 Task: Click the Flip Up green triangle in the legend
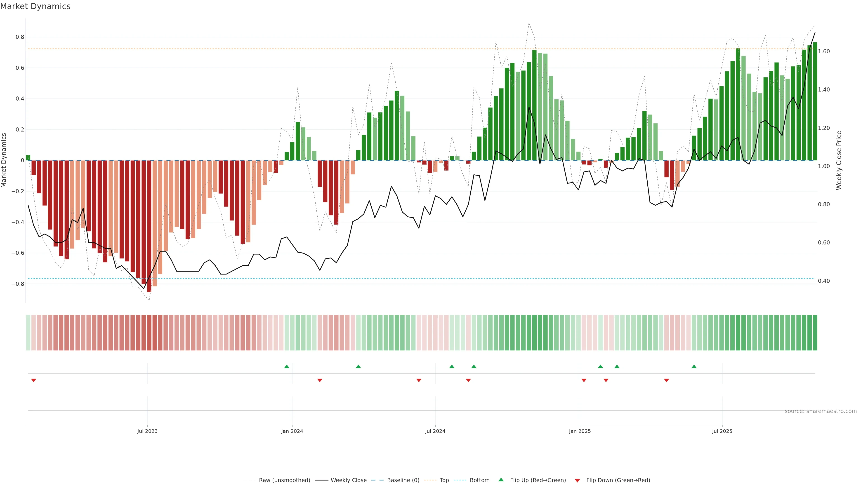click(x=501, y=480)
